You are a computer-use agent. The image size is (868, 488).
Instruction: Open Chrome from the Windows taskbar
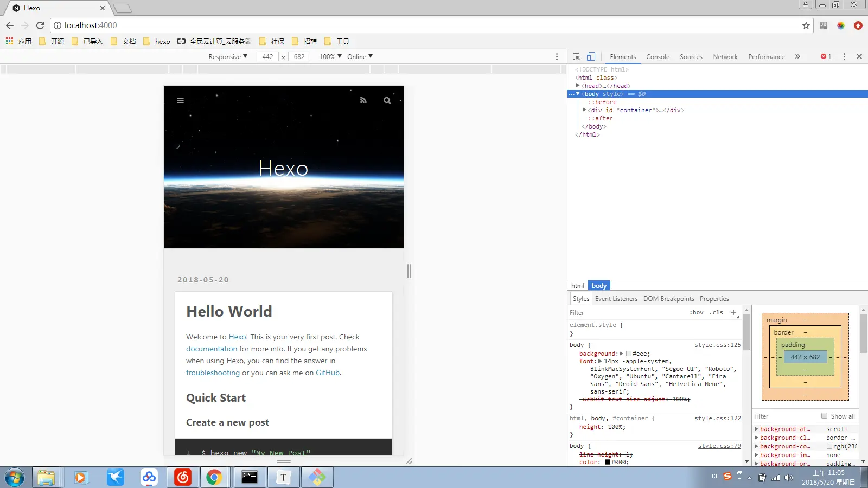[x=214, y=477]
